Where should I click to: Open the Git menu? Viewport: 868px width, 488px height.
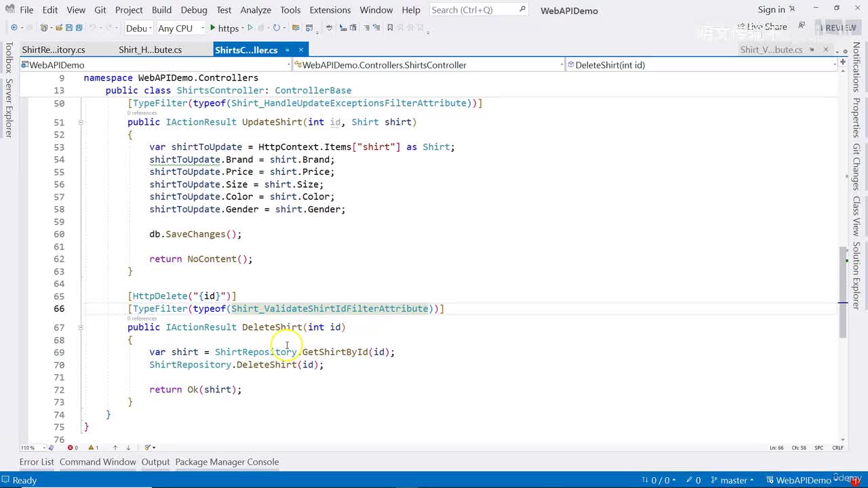coord(100,9)
